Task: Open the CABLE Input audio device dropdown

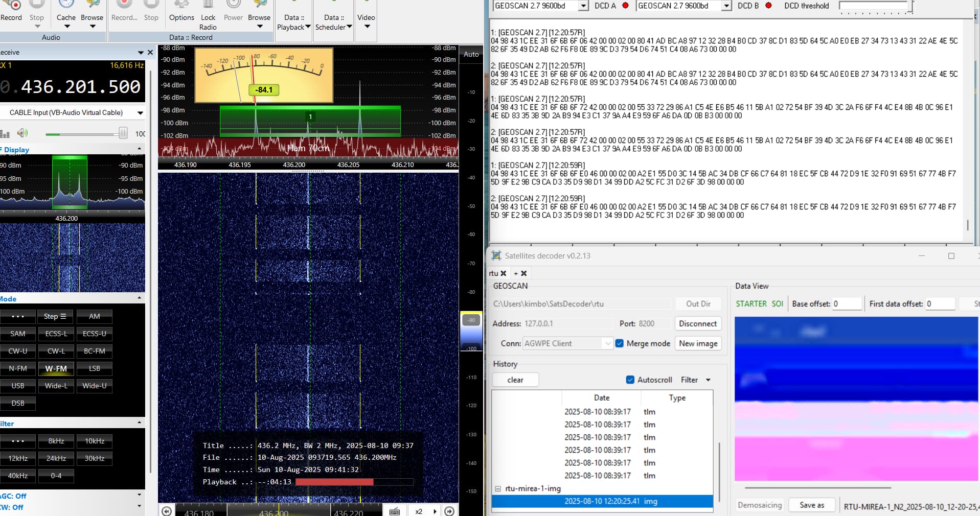Action: [140, 112]
